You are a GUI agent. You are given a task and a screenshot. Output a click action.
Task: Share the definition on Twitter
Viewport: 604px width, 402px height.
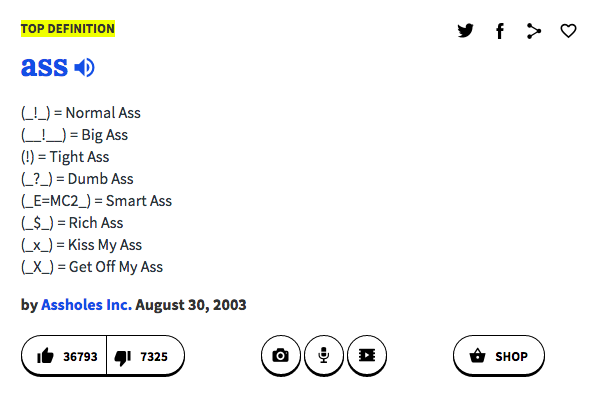465,31
